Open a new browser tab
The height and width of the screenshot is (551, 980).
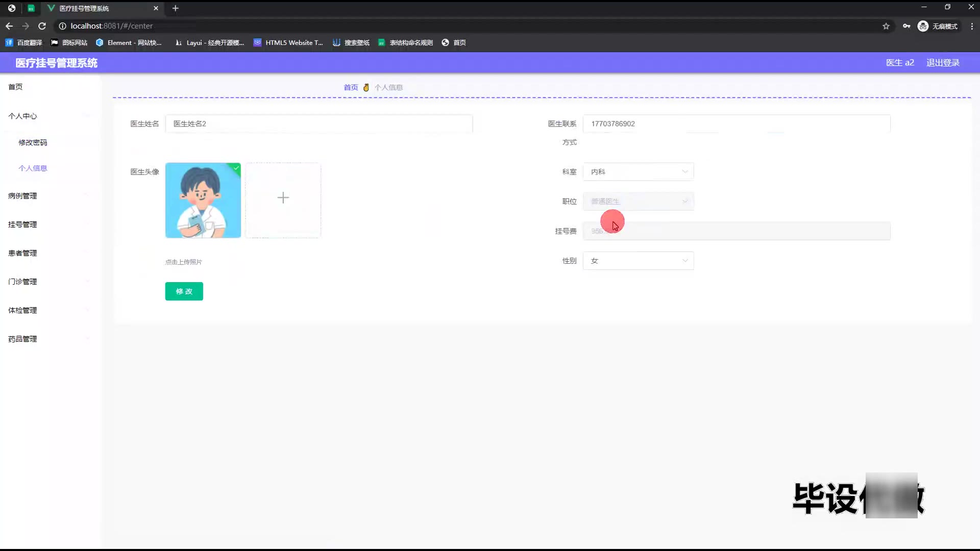176,8
